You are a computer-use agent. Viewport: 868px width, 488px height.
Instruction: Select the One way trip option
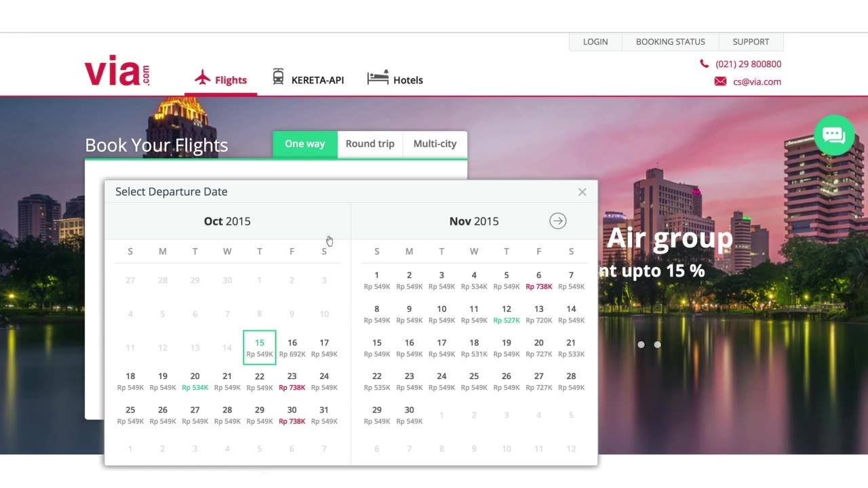click(304, 144)
